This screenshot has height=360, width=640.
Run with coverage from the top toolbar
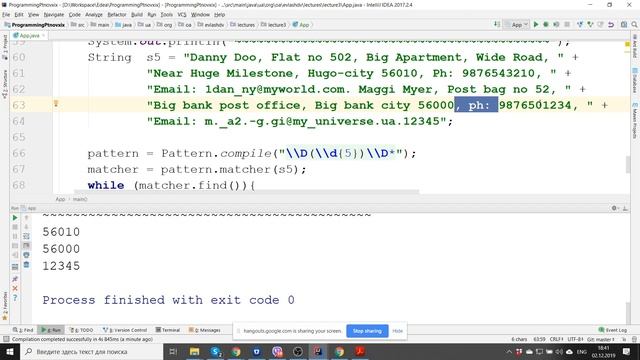click(x=556, y=24)
